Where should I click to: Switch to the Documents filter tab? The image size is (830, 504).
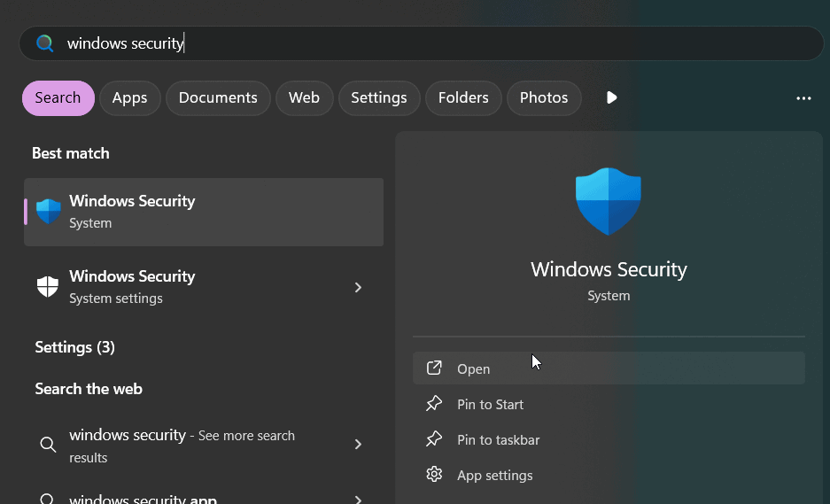pyautogui.click(x=218, y=98)
